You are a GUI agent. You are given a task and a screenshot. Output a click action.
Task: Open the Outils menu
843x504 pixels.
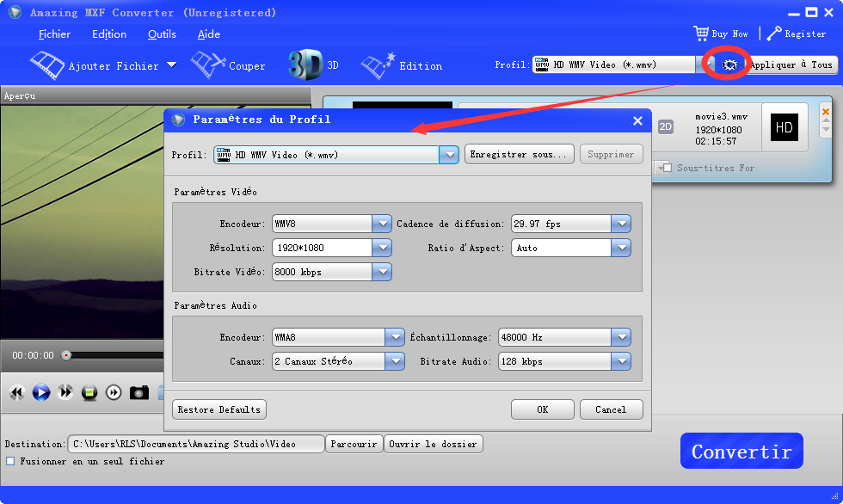point(162,34)
